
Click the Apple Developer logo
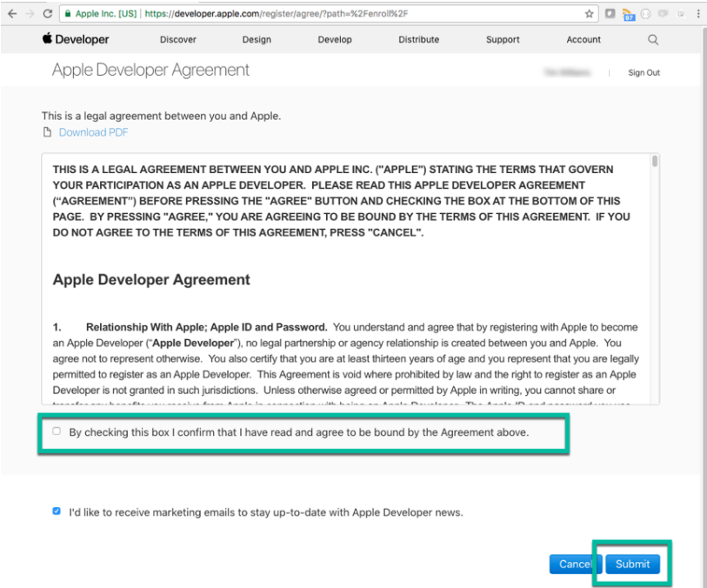click(x=75, y=39)
